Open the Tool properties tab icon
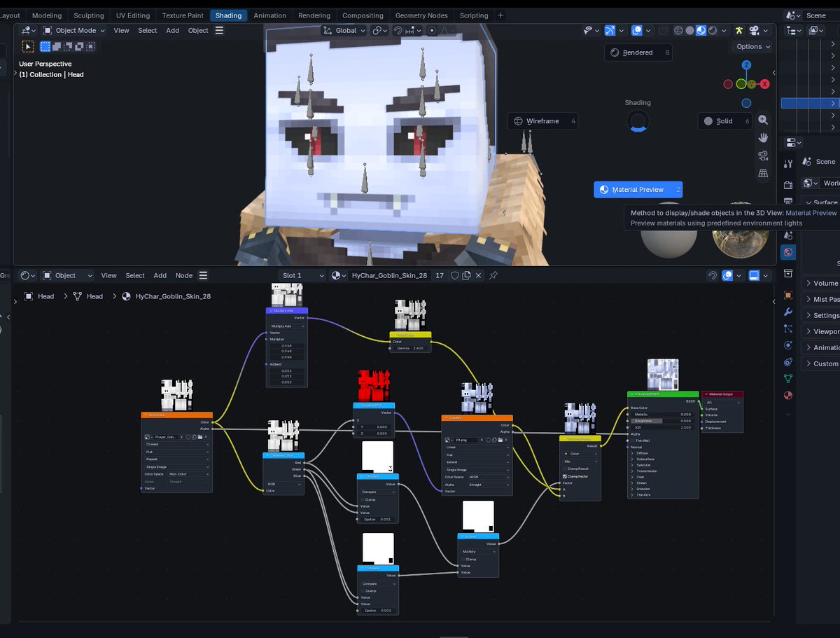This screenshot has height=638, width=840. 788,164
